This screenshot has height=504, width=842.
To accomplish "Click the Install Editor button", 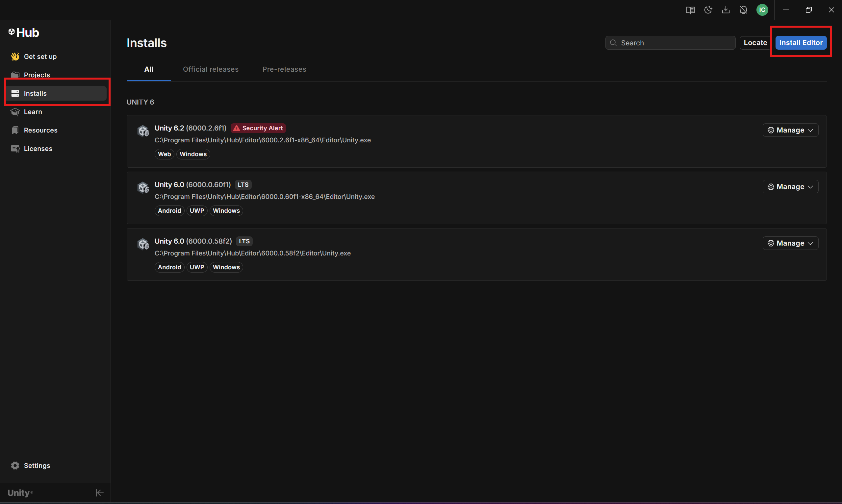I will click(801, 43).
